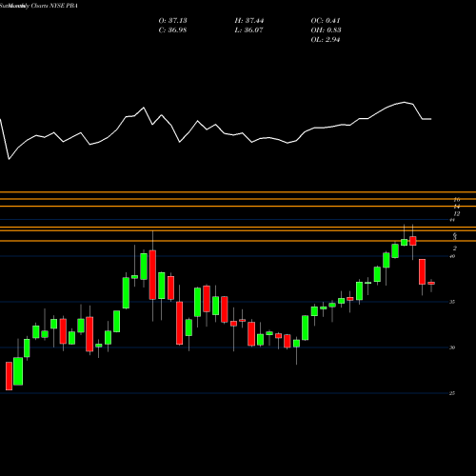Select the low value 'L: 36.07'

[x=248, y=30]
